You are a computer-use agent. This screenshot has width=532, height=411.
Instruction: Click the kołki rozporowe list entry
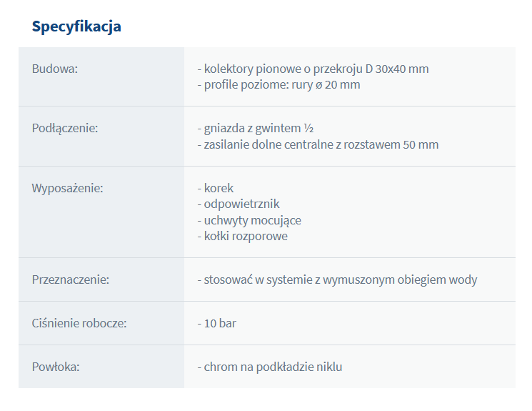pyautogui.click(x=242, y=237)
